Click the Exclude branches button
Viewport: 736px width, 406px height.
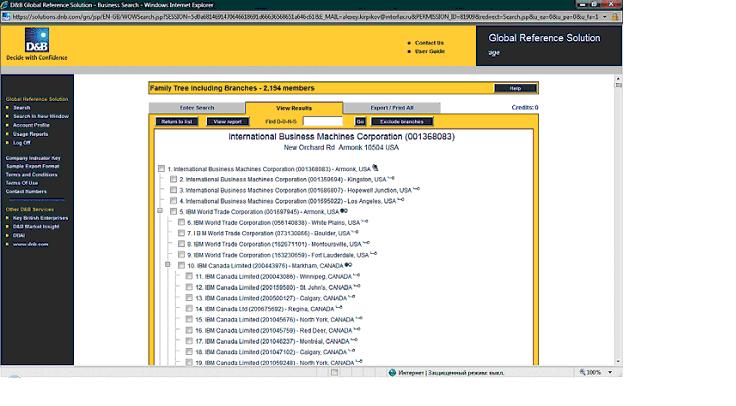pos(402,122)
